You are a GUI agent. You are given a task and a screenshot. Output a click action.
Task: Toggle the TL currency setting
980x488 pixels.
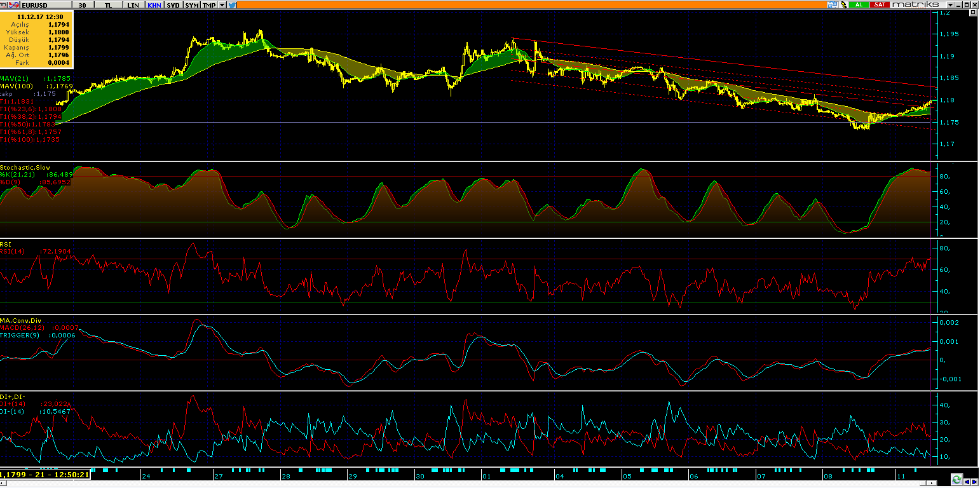point(108,4)
